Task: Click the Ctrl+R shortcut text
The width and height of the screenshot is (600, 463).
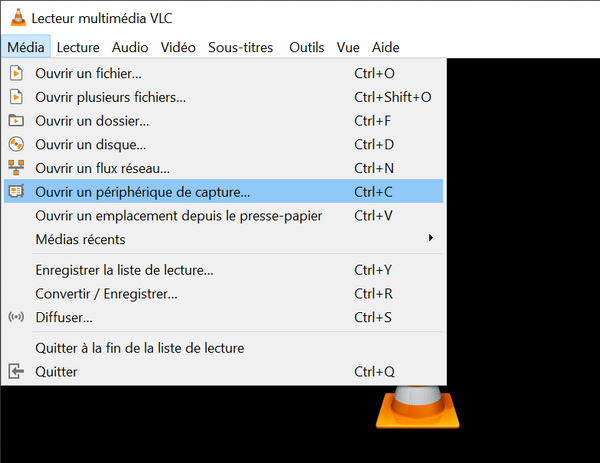Action: [373, 293]
